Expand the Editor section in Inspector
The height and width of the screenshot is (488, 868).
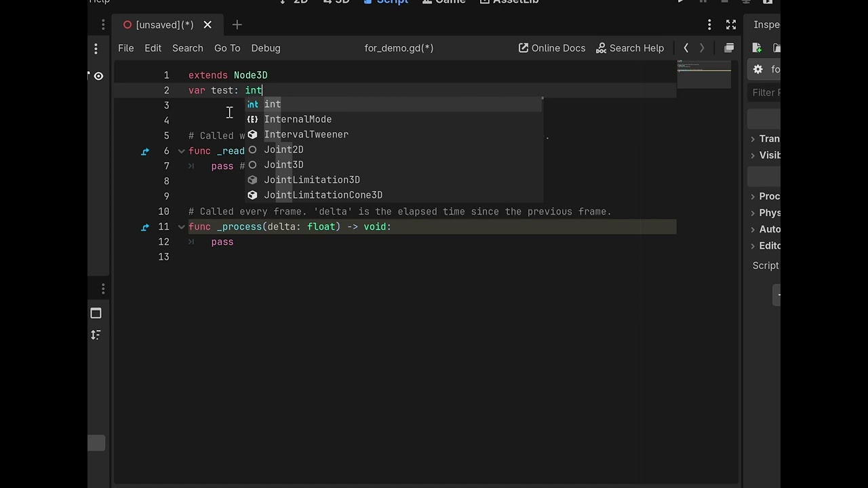766,246
